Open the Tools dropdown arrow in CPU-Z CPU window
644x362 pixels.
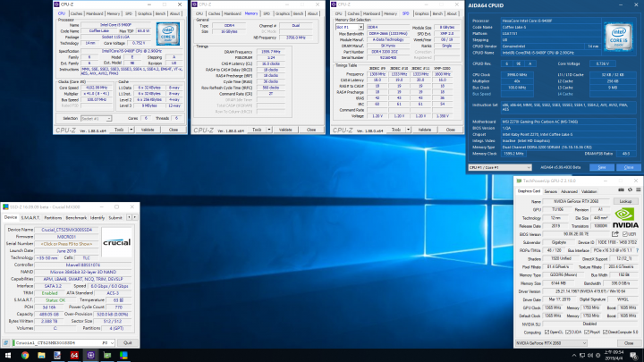[131, 130]
